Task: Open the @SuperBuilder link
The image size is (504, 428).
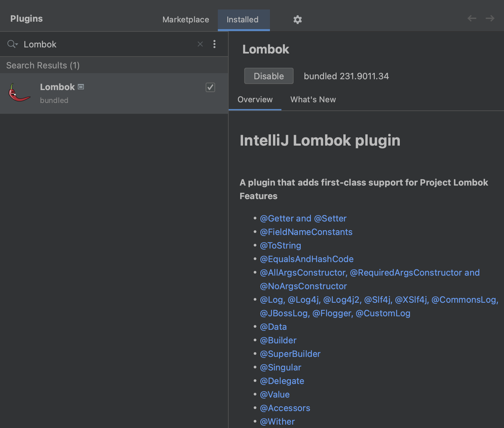Action: 290,354
